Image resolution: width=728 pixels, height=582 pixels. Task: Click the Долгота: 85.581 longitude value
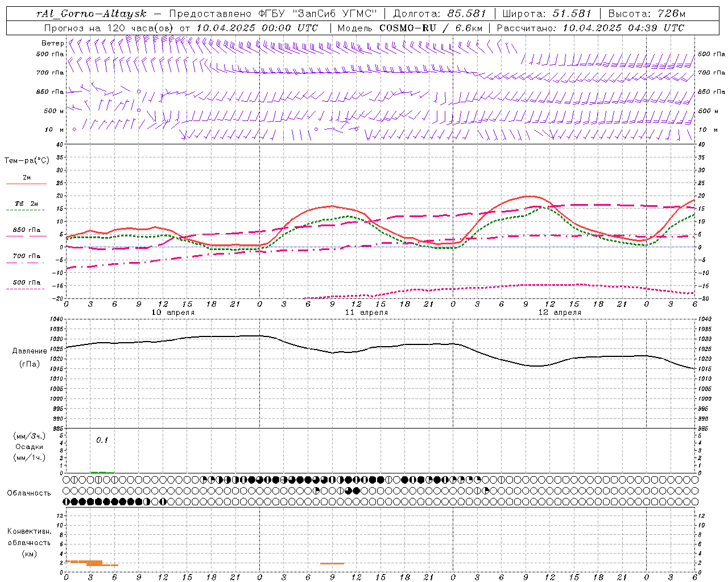pos(440,13)
